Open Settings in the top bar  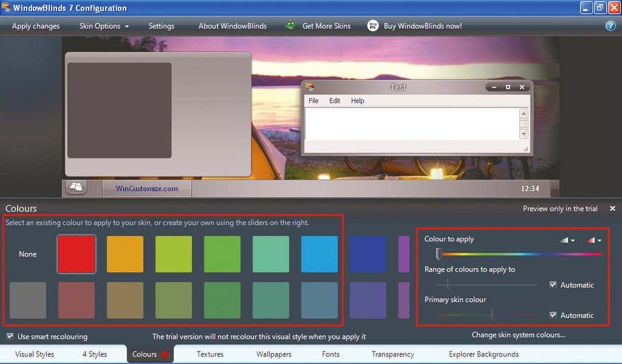(162, 26)
